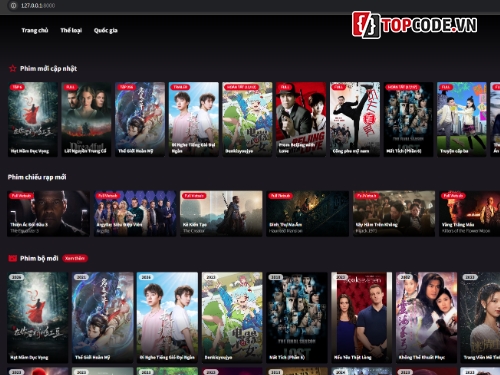Open the Quốc gia menu
Viewport: 500px width, 375px height.
pyautogui.click(x=106, y=30)
